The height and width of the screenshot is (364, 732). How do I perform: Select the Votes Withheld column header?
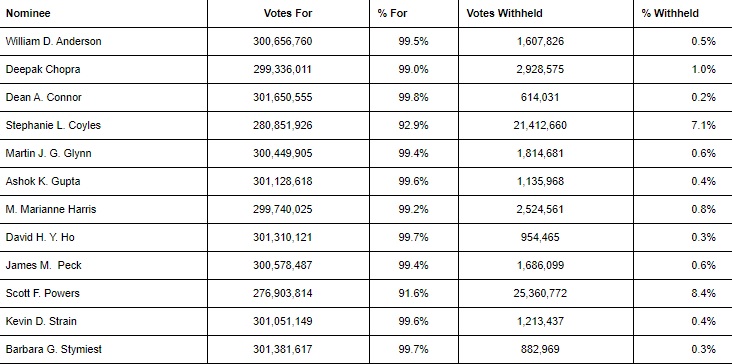[504, 14]
